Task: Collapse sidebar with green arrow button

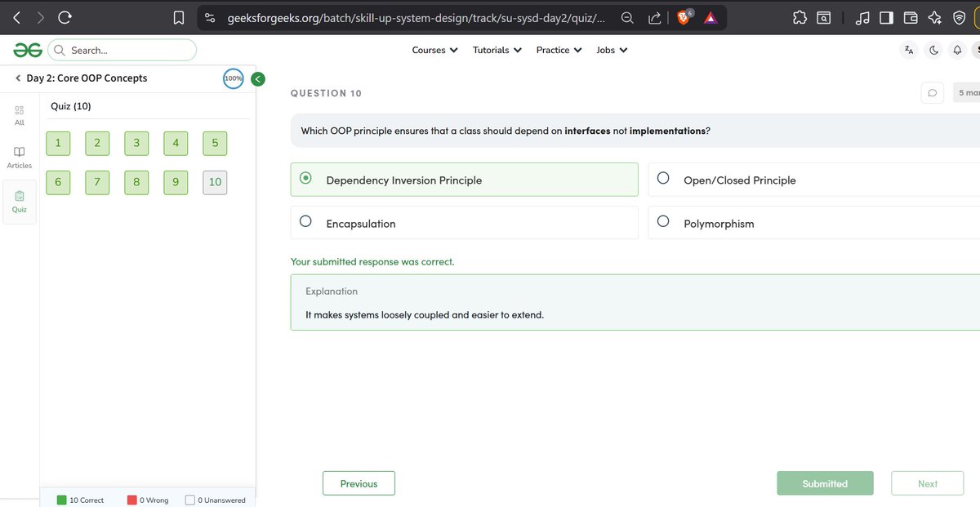Action: click(258, 78)
